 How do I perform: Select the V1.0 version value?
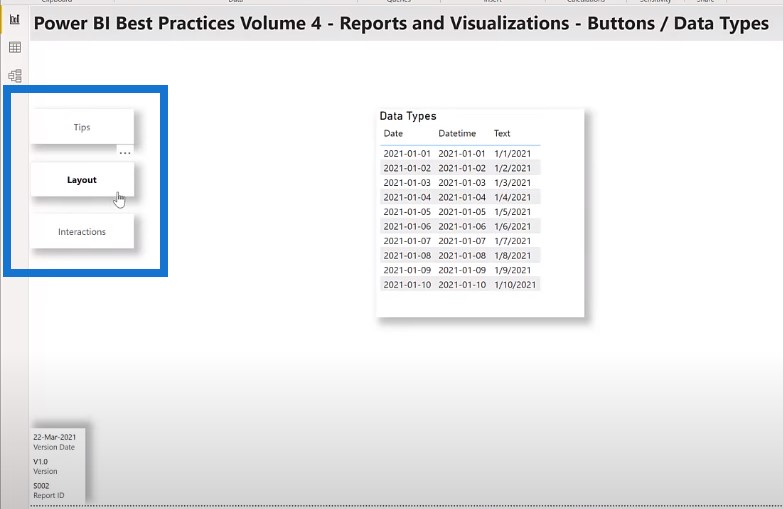tap(40, 462)
